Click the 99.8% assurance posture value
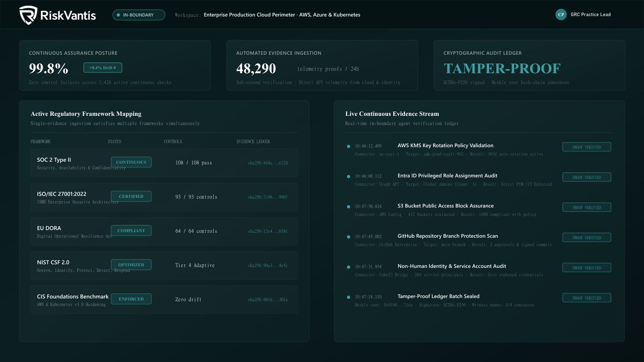The height and width of the screenshot is (362, 644). (49, 68)
